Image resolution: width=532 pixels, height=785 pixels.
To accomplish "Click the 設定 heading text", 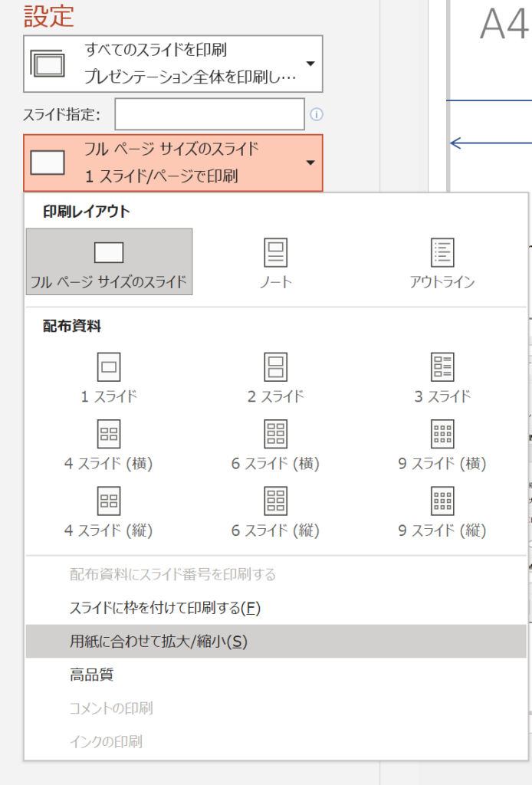I will (x=49, y=15).
